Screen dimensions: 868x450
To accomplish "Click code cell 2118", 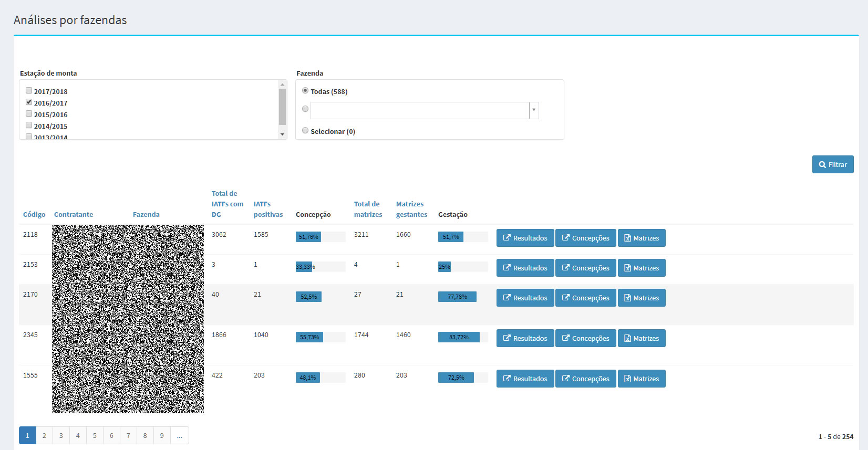I will (x=30, y=235).
